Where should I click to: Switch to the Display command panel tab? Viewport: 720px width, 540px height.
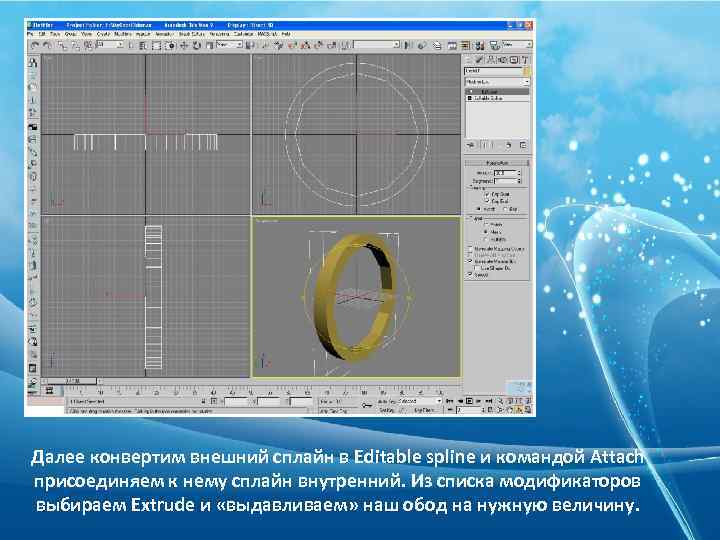(x=513, y=60)
